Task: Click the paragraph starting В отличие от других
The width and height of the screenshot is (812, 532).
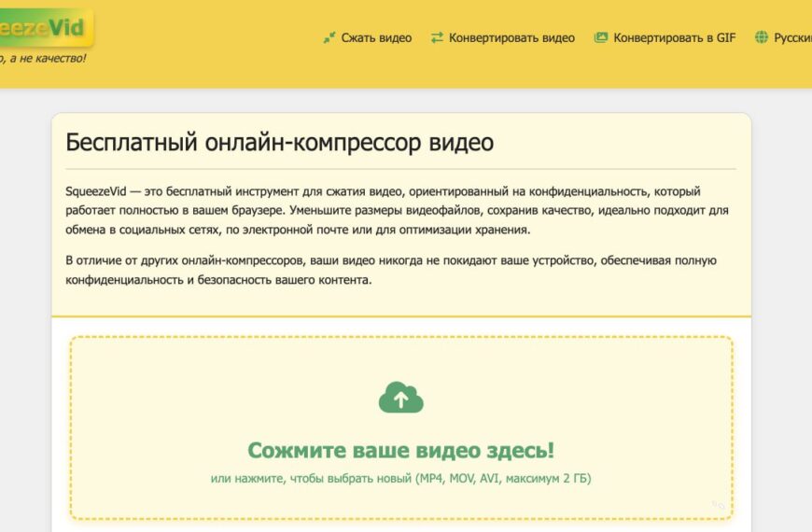Action: [391, 270]
